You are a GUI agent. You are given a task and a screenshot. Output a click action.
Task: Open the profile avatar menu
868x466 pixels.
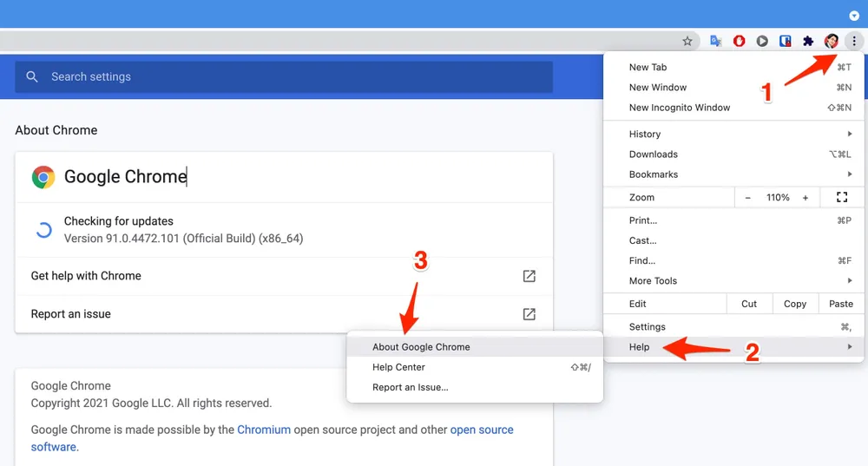(831, 41)
